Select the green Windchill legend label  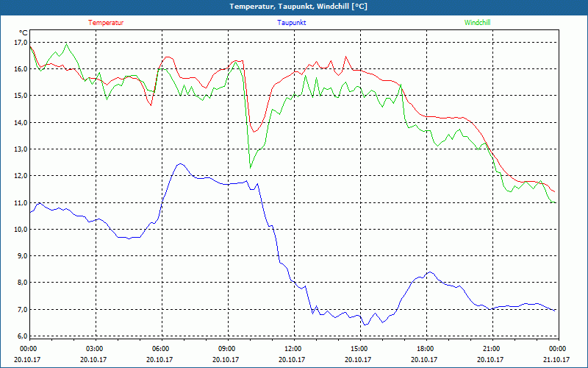(477, 23)
